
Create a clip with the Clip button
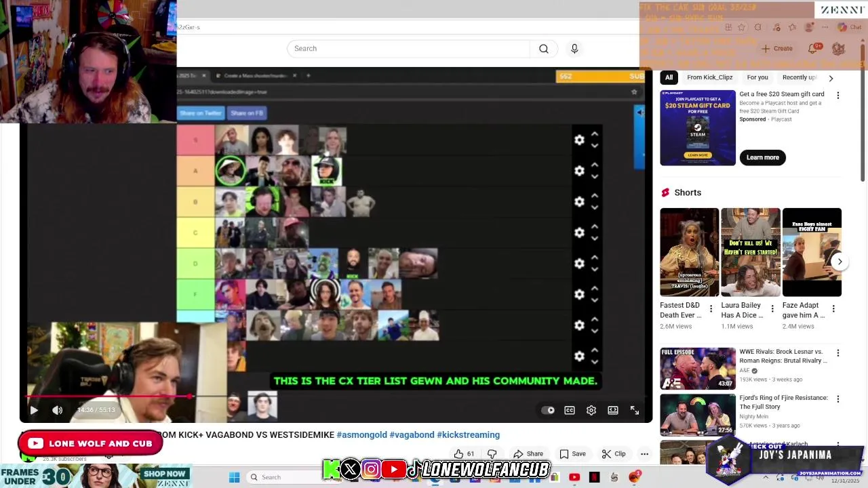pos(614,454)
